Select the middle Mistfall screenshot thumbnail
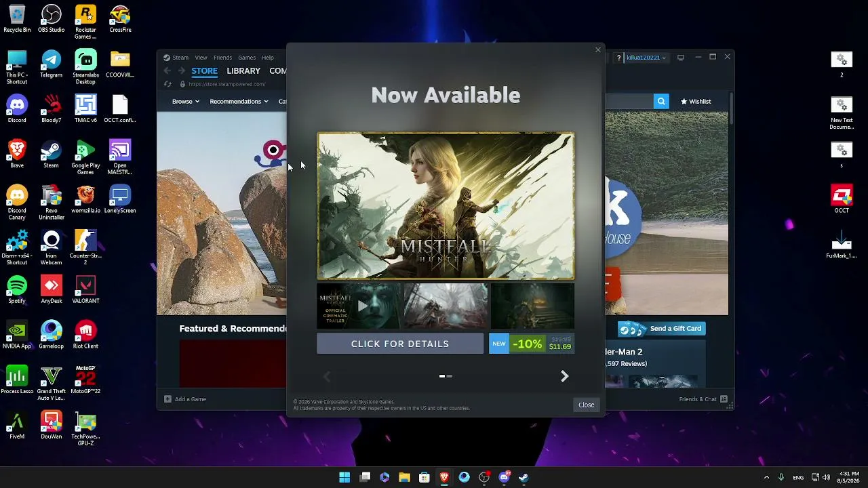The width and height of the screenshot is (868, 488). (446, 306)
